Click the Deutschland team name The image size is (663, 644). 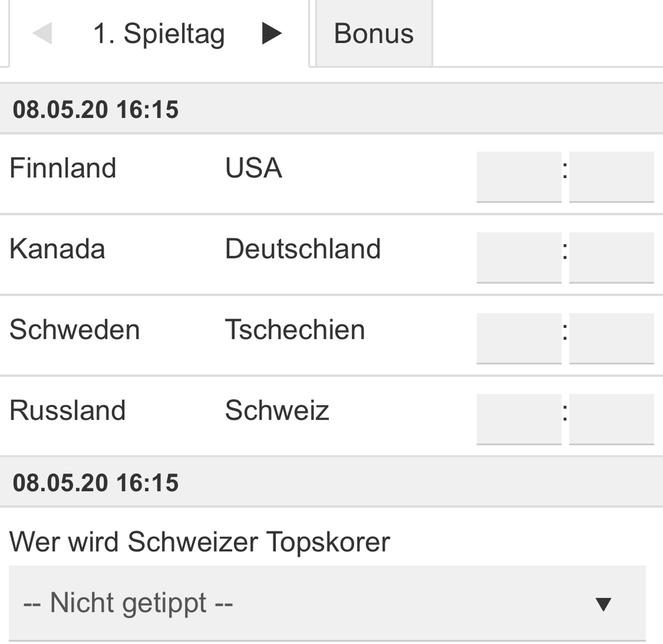[303, 249]
